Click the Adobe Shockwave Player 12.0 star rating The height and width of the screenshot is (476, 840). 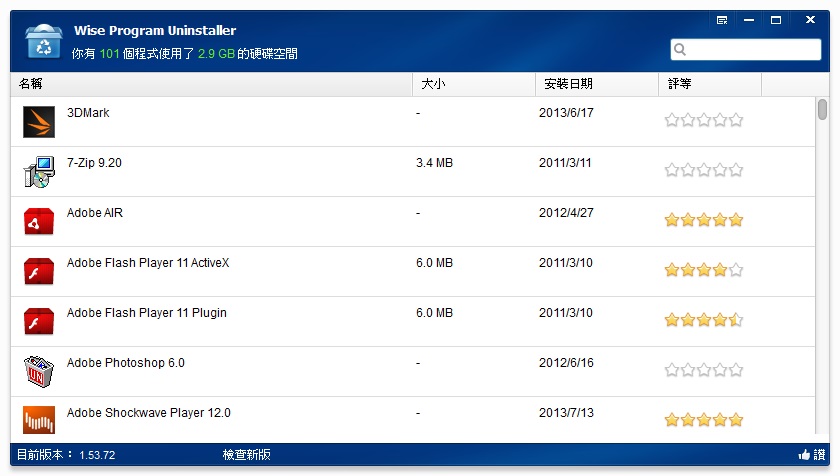click(704, 419)
